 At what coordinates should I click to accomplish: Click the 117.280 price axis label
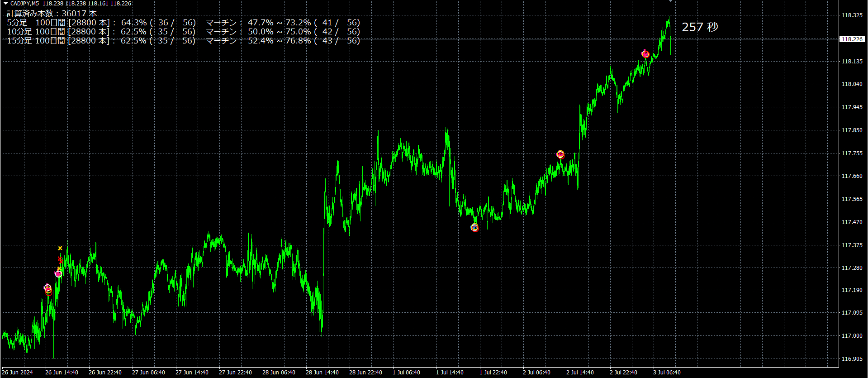pos(852,268)
